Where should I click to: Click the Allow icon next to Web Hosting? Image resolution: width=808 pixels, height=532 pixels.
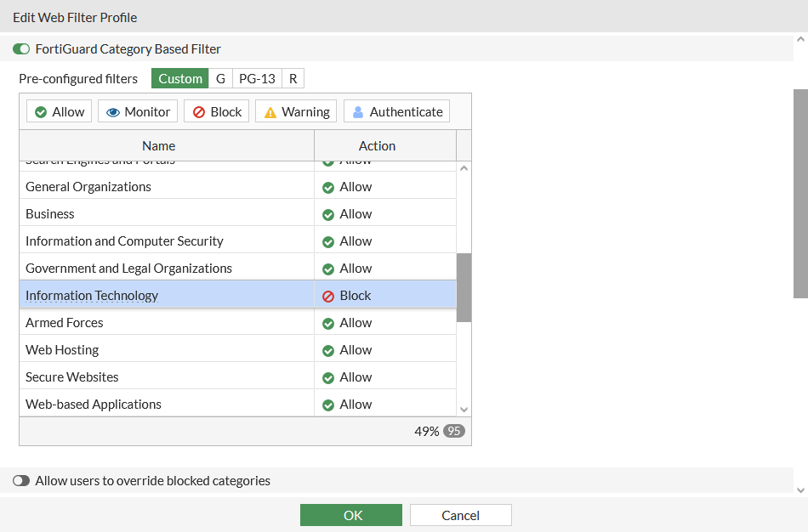click(x=329, y=349)
